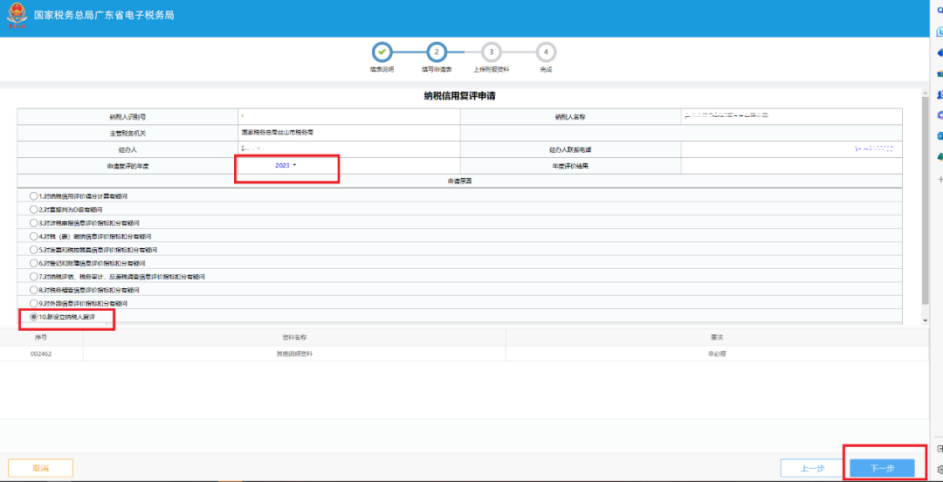Select reason option 1 radio button

point(34,196)
